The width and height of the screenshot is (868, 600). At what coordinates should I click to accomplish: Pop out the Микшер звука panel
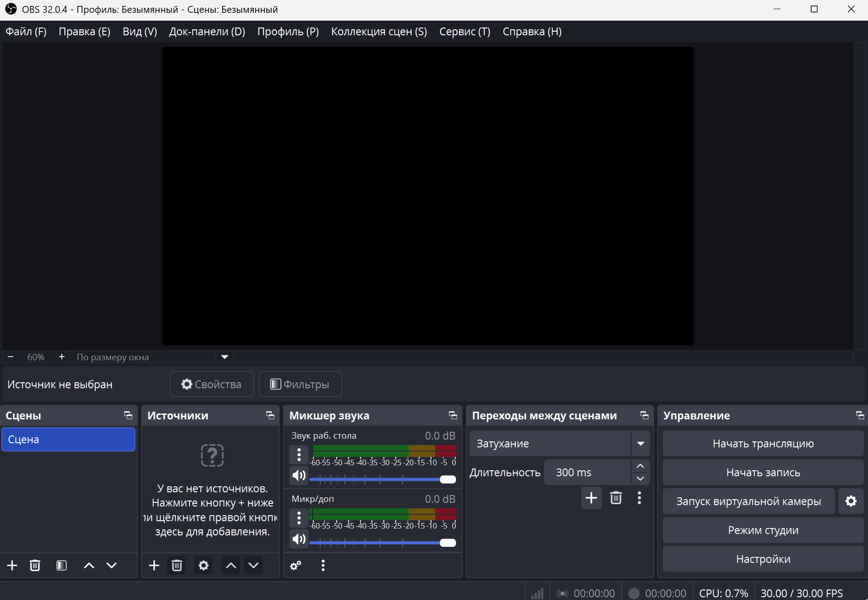(x=453, y=415)
